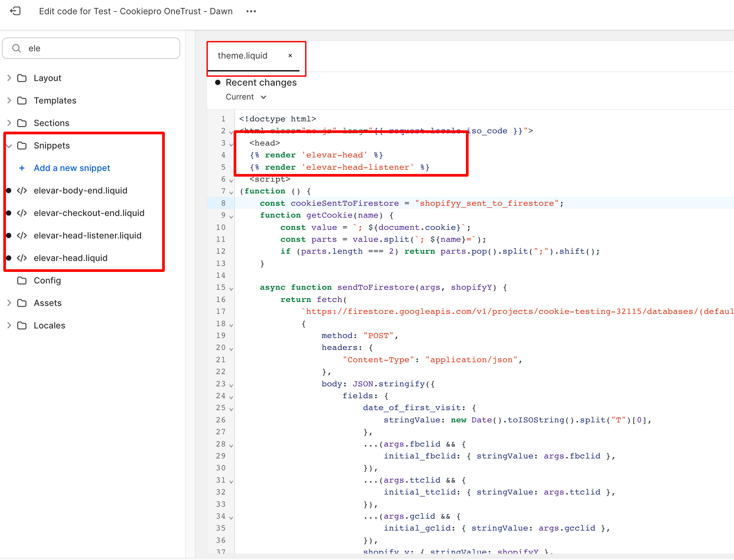
Task: Click the search magnifier icon
Action: [16, 48]
